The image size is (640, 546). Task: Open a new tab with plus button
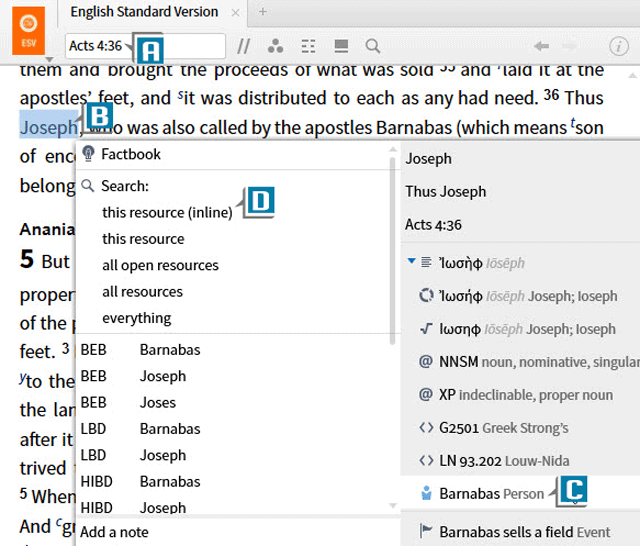point(263,12)
